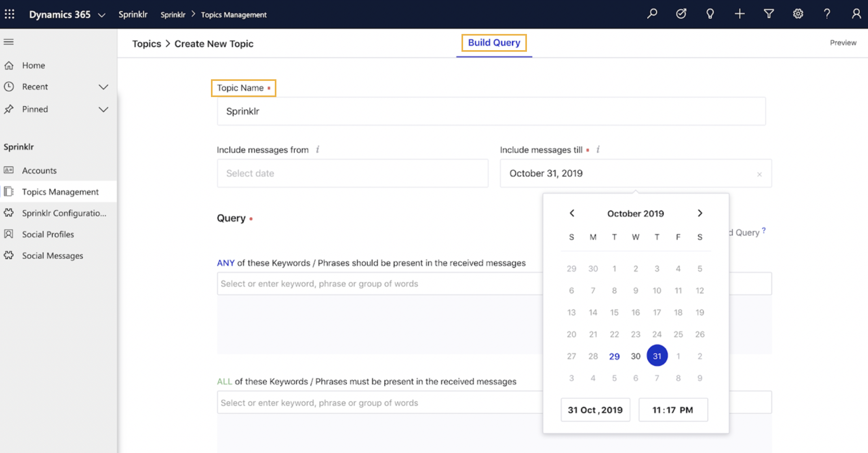Viewport: 868px width, 453px height.
Task: Go to next month in calendar
Action: click(700, 213)
